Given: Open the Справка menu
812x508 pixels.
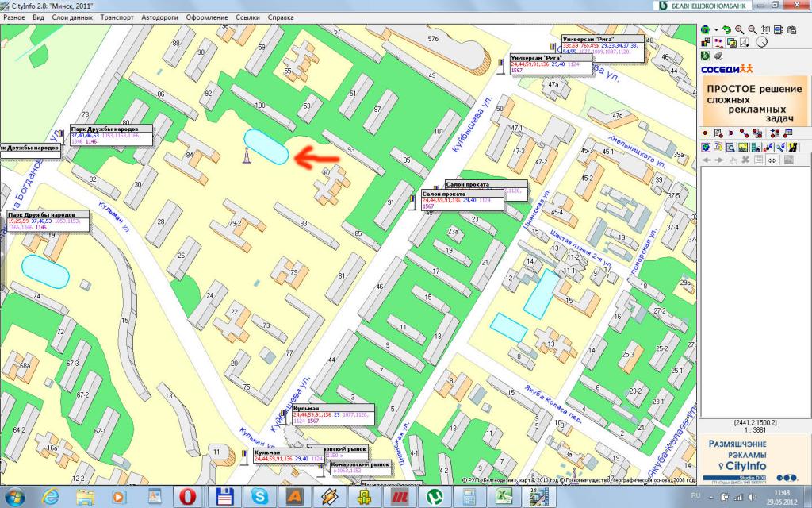Looking at the screenshot, I should pos(281,17).
